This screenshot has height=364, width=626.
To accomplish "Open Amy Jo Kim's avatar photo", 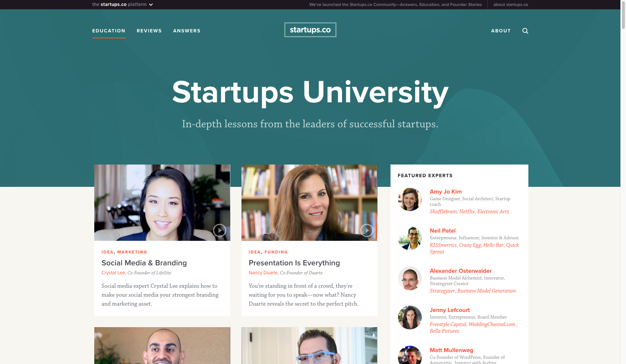I will [410, 199].
